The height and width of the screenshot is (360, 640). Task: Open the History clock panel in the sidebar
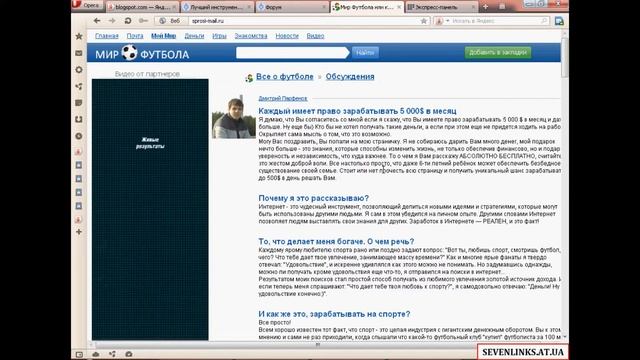pyautogui.click(x=79, y=136)
